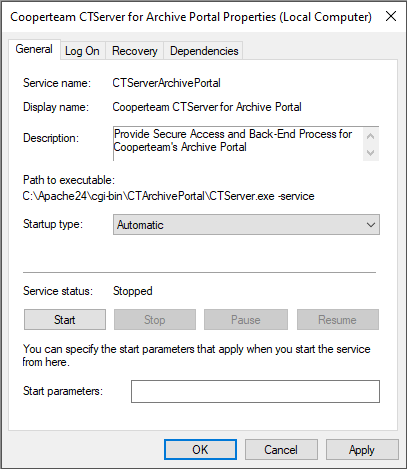Click the Description scroll down arrow
The image size is (407, 469).
[371, 153]
